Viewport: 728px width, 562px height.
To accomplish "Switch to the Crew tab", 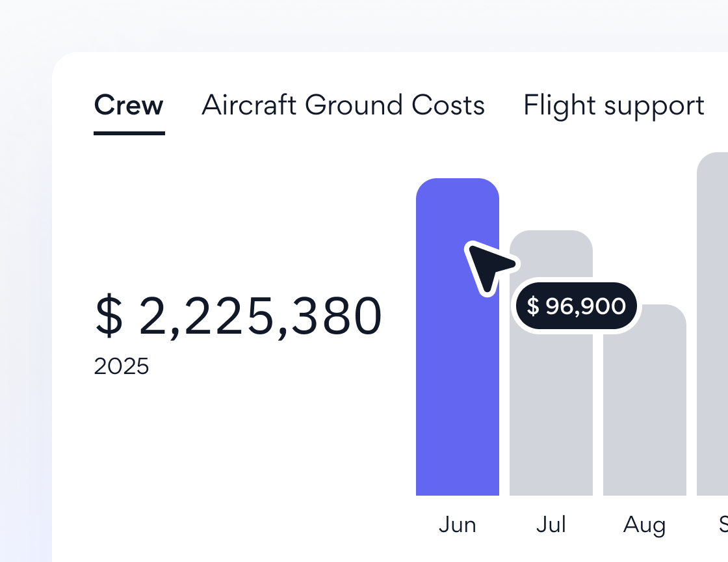I will click(129, 105).
